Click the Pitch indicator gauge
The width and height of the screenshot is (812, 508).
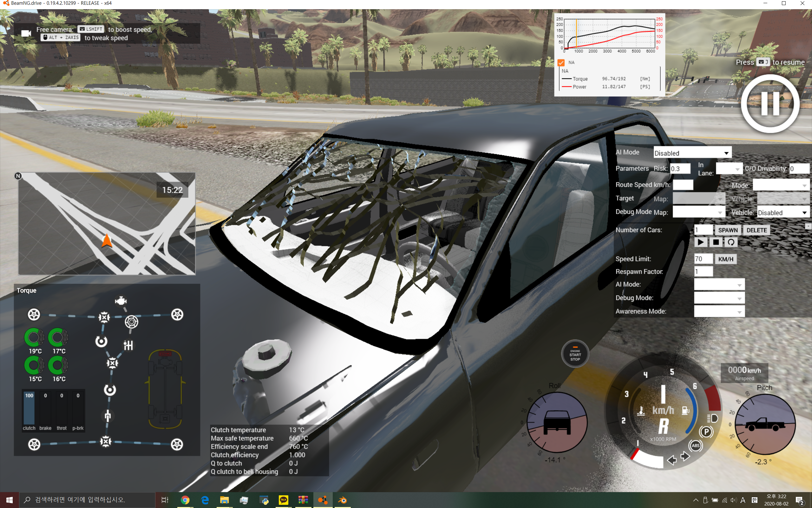765,424
